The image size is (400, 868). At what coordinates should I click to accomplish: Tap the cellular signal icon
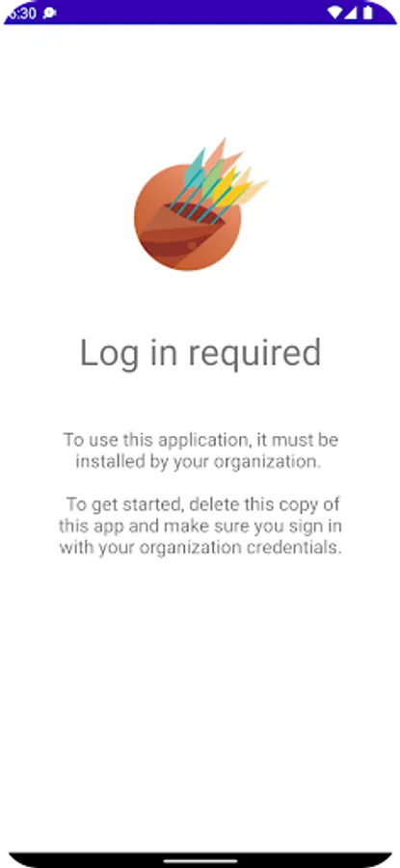coord(351,13)
